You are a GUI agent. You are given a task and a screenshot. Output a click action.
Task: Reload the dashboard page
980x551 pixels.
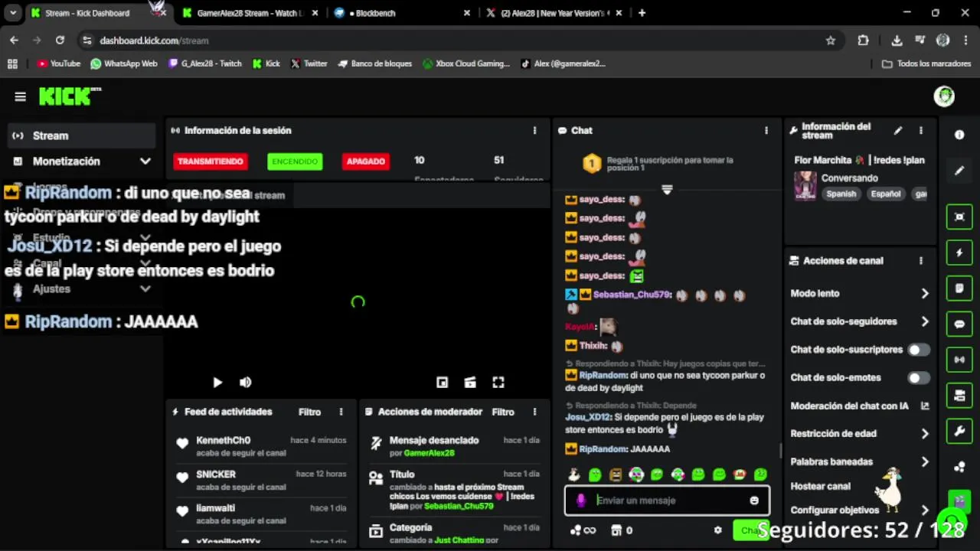pyautogui.click(x=60, y=41)
